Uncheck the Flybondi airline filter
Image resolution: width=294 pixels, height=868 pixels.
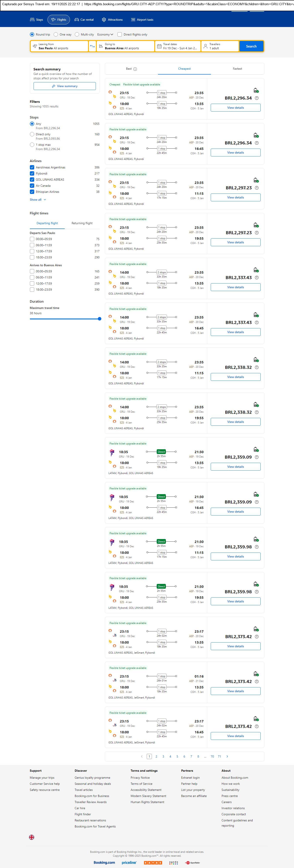coord(32,173)
